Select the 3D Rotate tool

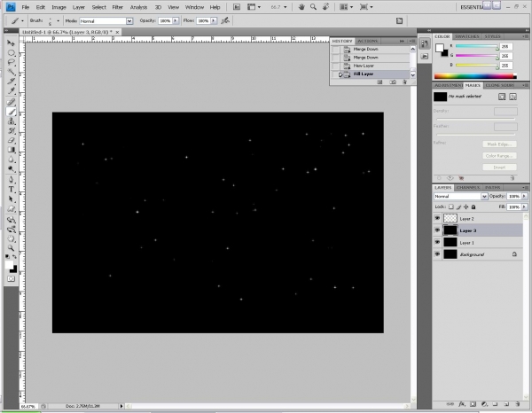[11, 220]
